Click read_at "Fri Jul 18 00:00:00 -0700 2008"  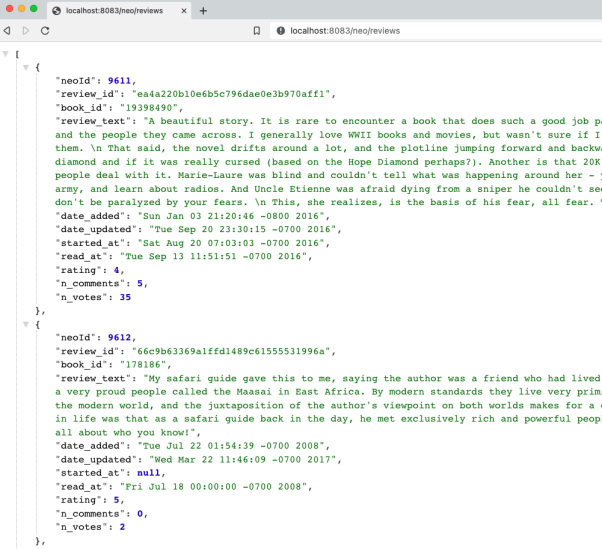(x=213, y=486)
